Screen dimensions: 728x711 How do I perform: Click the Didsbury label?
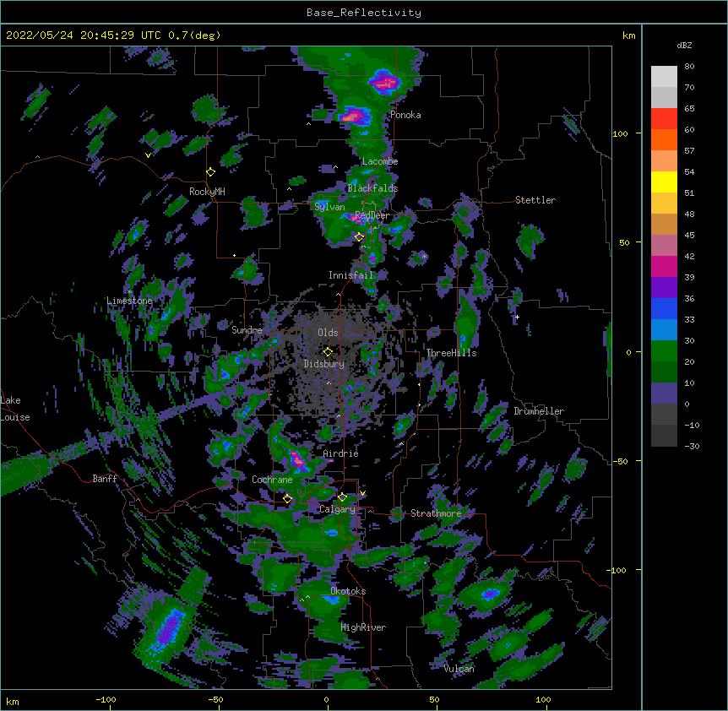[324, 364]
